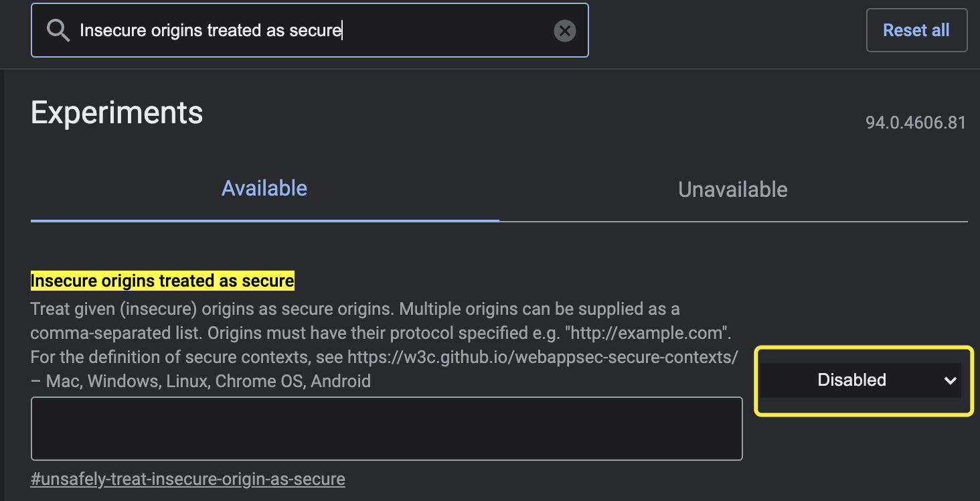Click the magnifying glass search icon
Image resolution: width=980 pixels, height=501 pixels.
[58, 30]
